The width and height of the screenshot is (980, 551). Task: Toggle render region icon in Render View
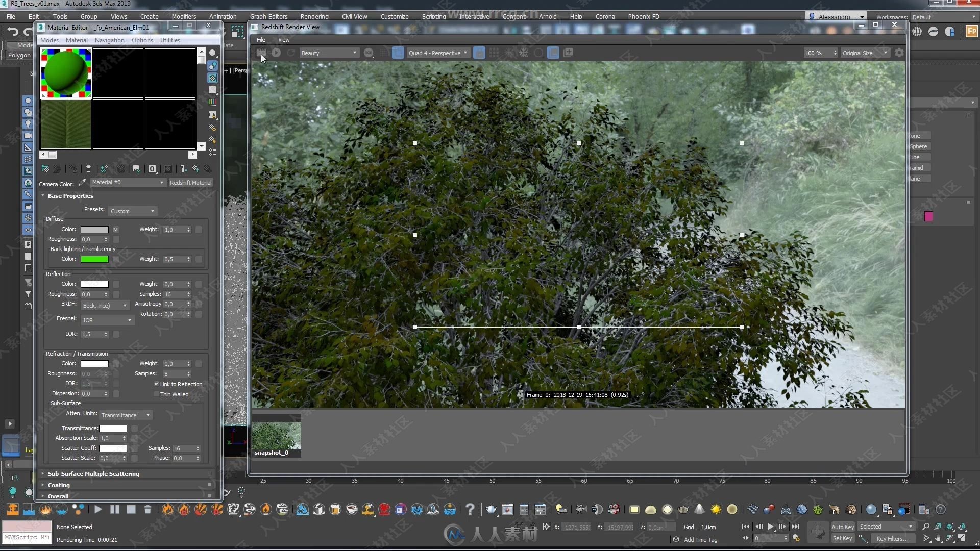pos(399,53)
